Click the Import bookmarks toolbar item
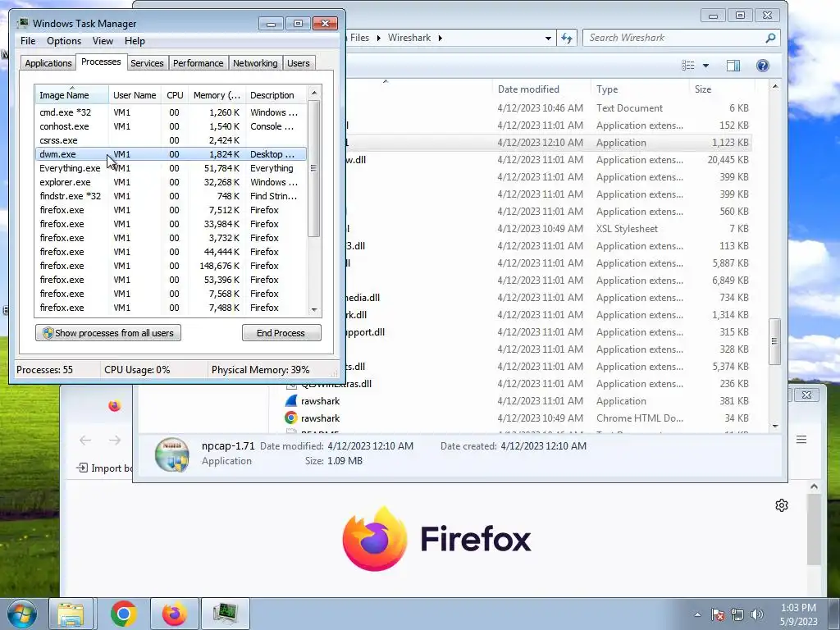The image size is (840, 630). tap(105, 468)
